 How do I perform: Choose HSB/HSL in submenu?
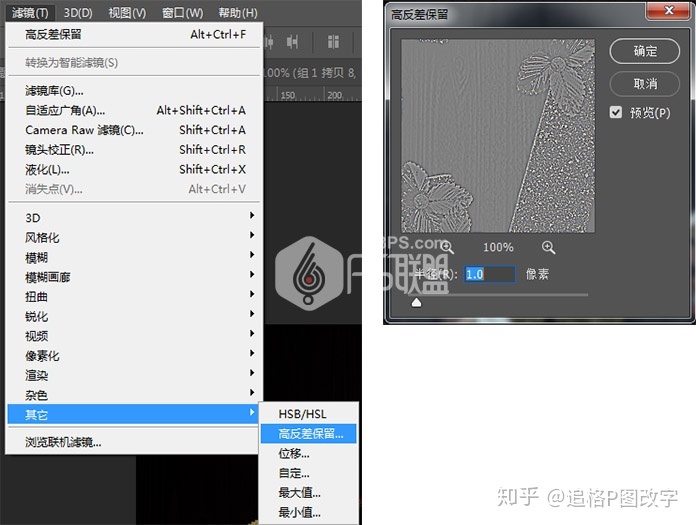tap(308, 414)
